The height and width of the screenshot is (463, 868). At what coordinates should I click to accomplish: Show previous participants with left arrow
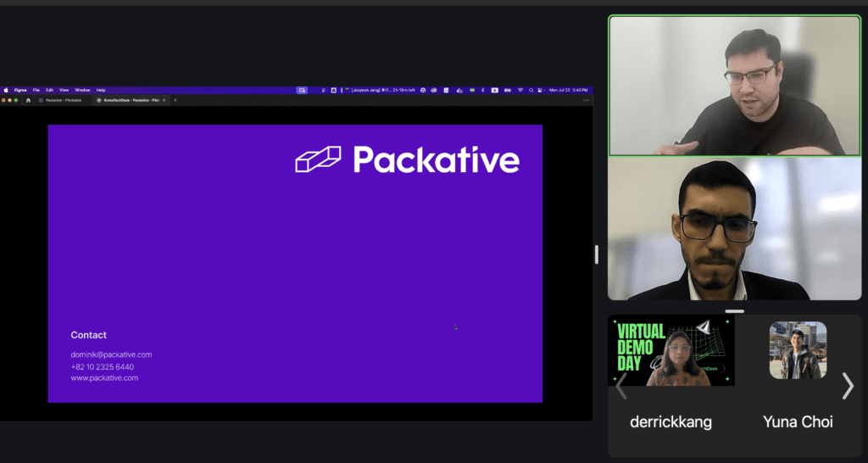tap(621, 386)
